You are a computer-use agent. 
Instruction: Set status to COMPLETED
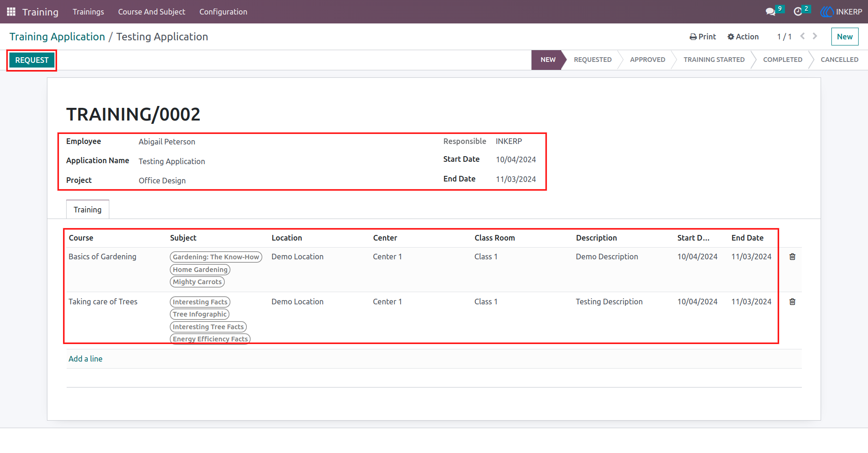click(783, 60)
